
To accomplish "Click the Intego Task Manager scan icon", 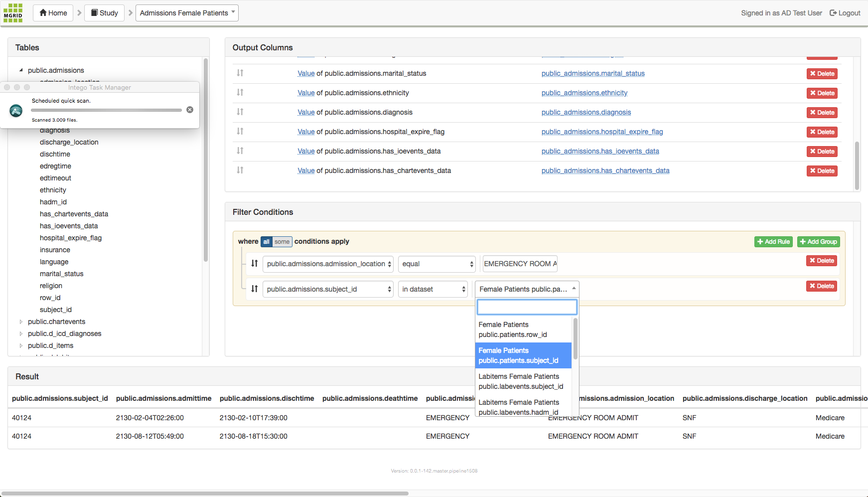I will [16, 110].
